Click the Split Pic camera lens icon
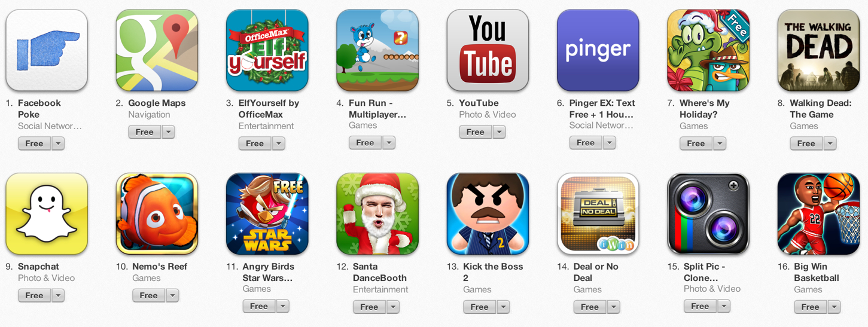 pos(708,214)
